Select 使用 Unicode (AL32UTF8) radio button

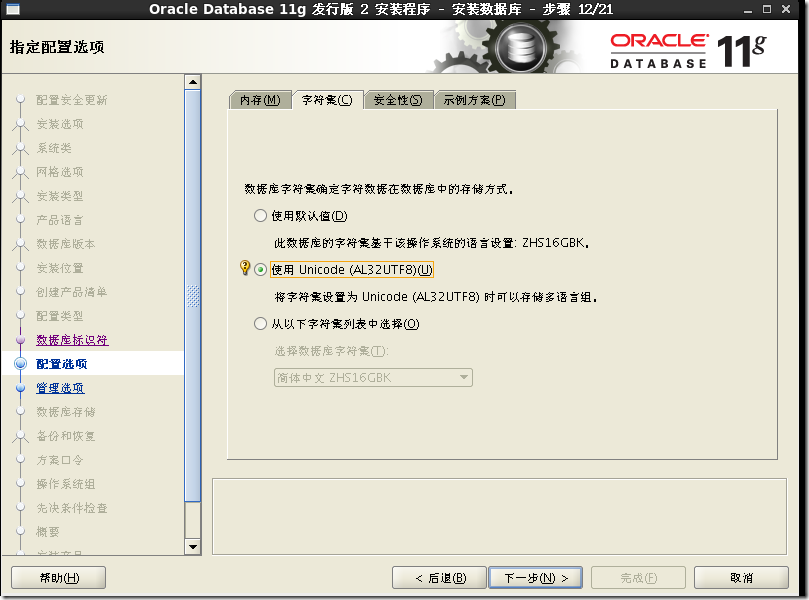[261, 270]
